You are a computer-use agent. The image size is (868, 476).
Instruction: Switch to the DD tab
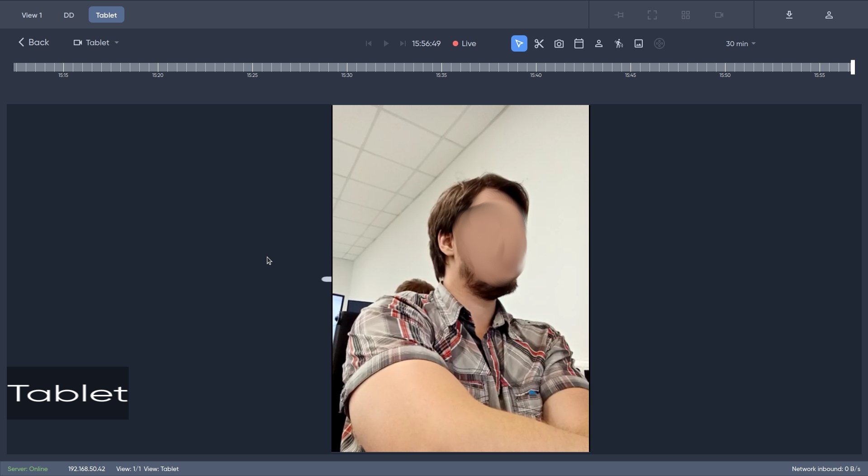69,15
